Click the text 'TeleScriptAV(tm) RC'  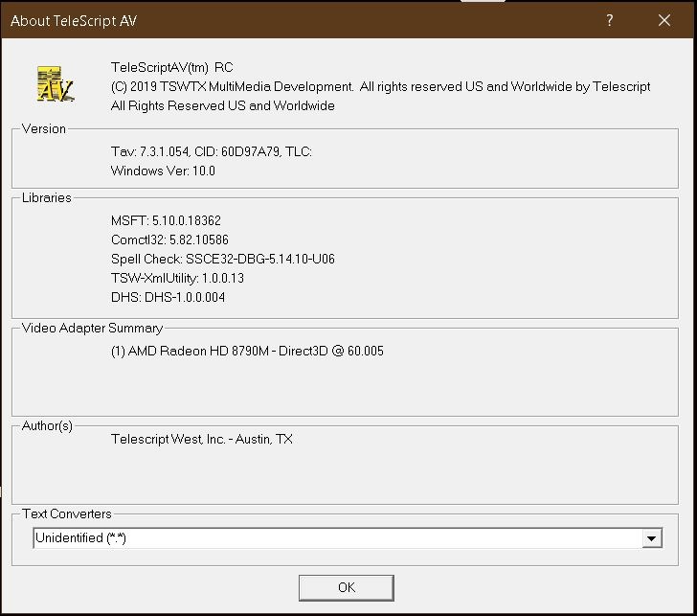pyautogui.click(x=172, y=67)
